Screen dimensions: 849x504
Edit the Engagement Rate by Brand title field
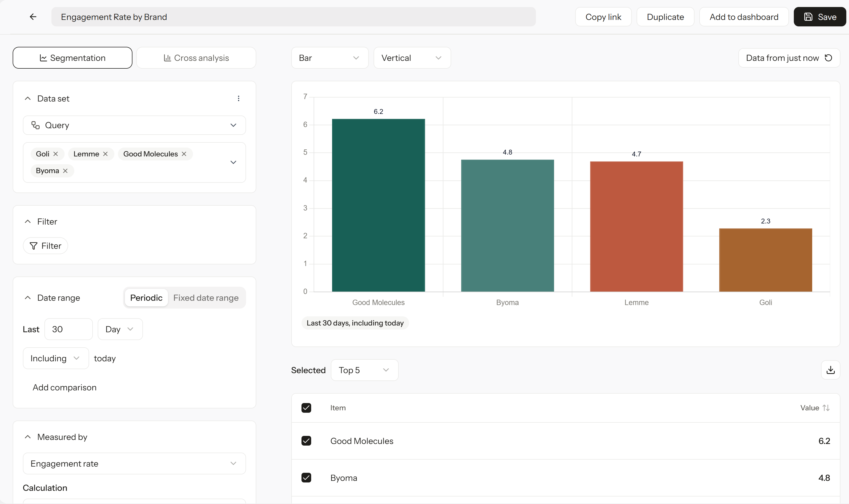coord(294,17)
